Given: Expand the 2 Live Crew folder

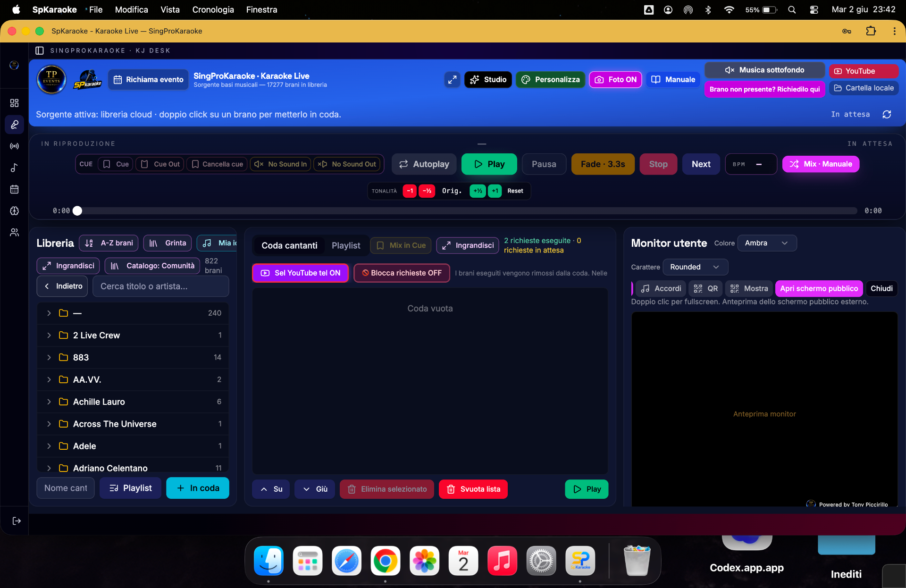Looking at the screenshot, I should [133, 336].
